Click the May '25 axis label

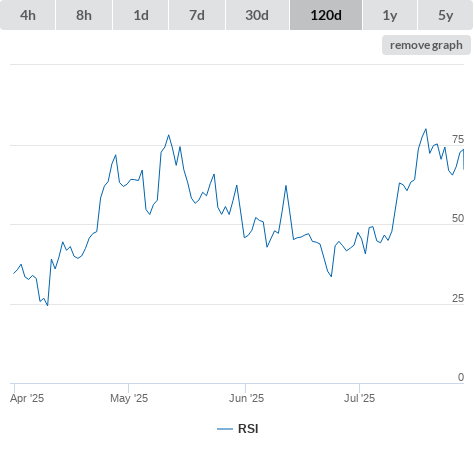tap(129, 398)
